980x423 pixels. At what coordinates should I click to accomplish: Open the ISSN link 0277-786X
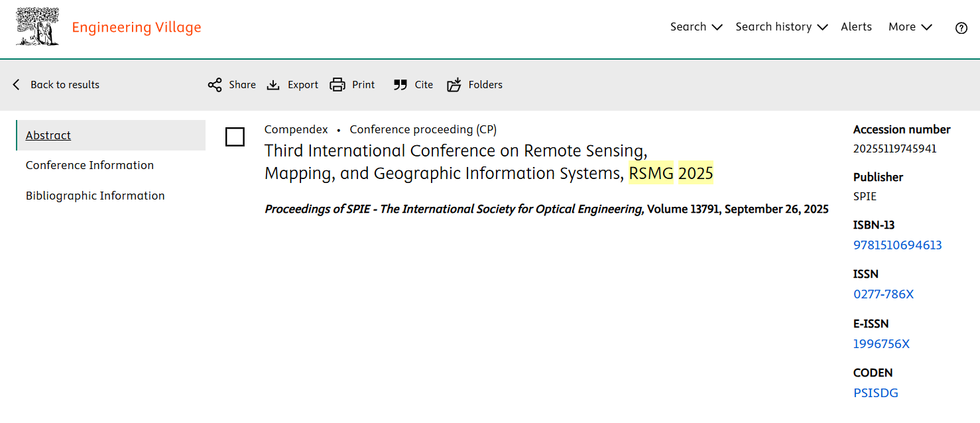coord(883,294)
